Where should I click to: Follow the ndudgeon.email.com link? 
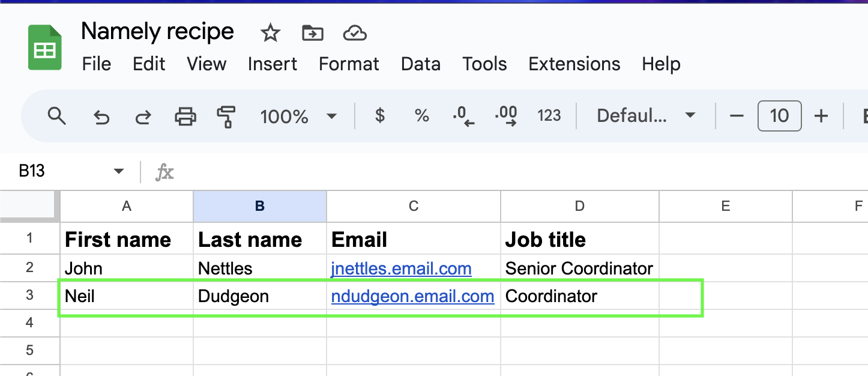(412, 296)
